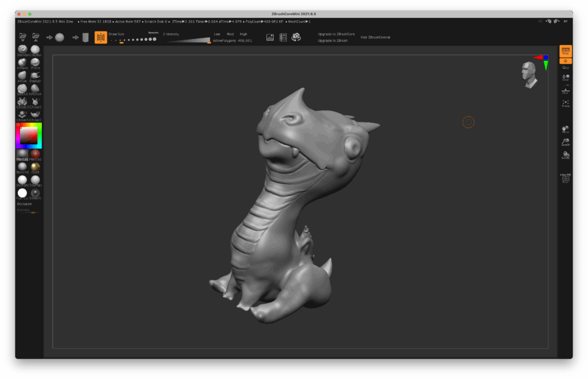The image size is (588, 379).
Task: Click the camera head orientation gizmo
Action: point(529,75)
